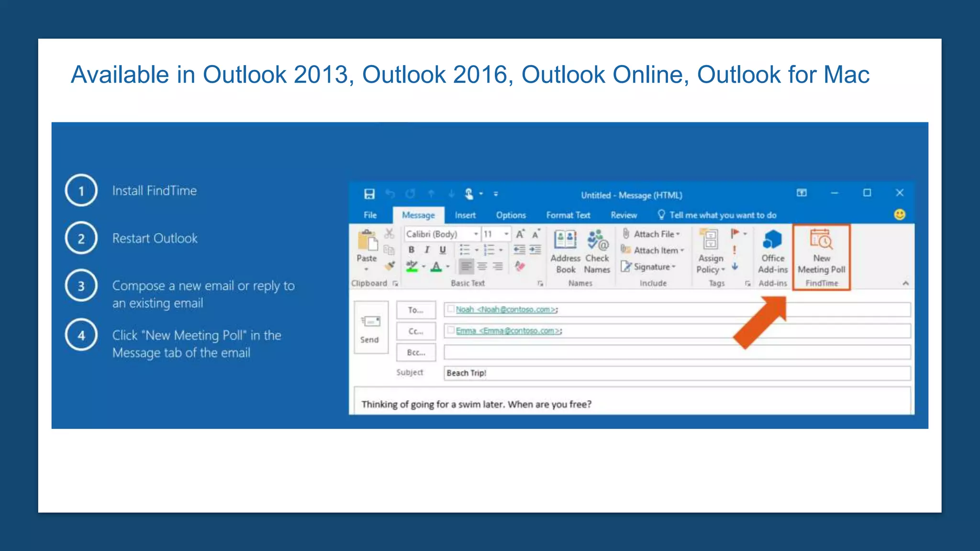
Task: Switch to the Options tab
Action: [511, 215]
